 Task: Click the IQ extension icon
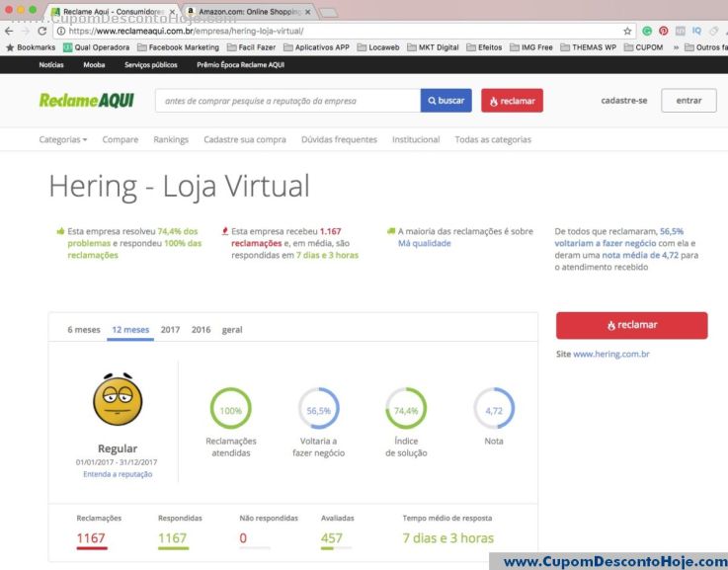697,31
